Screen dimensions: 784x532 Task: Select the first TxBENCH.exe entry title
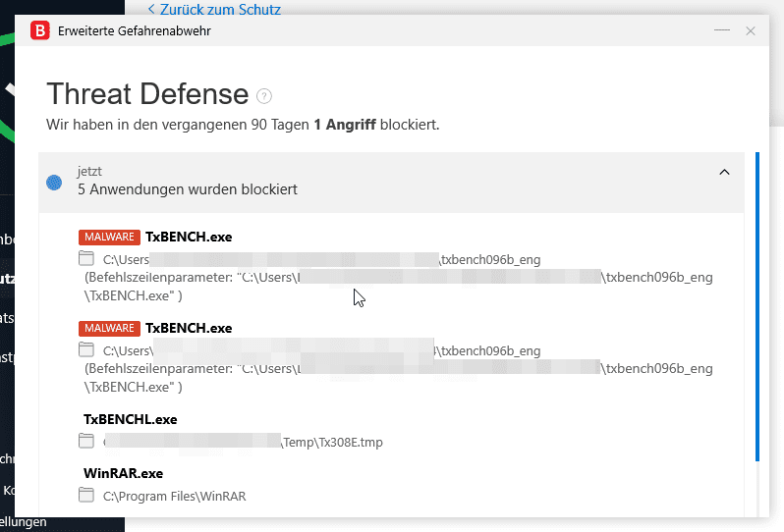[189, 237]
